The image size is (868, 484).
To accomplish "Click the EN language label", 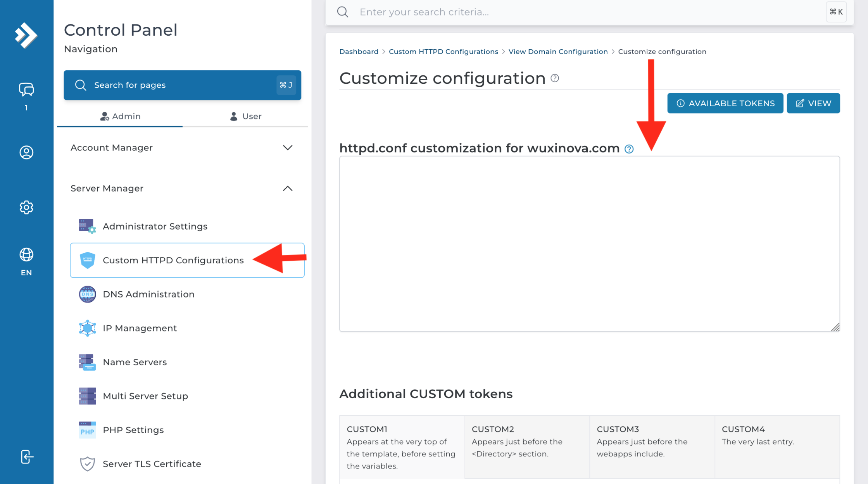I will click(x=26, y=273).
